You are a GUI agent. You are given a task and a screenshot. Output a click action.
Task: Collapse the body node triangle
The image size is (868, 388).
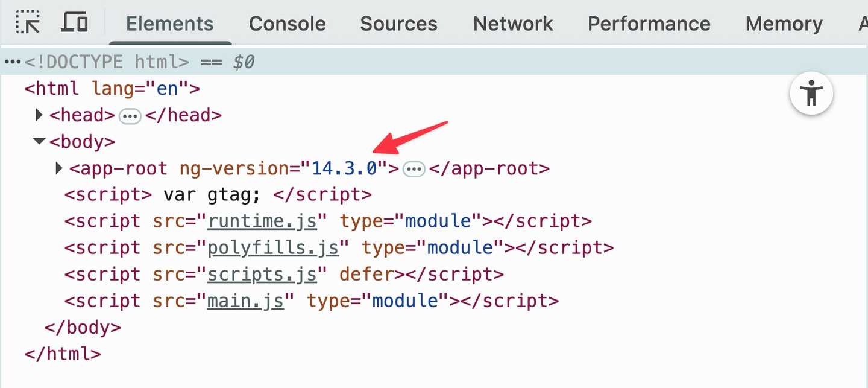39,141
